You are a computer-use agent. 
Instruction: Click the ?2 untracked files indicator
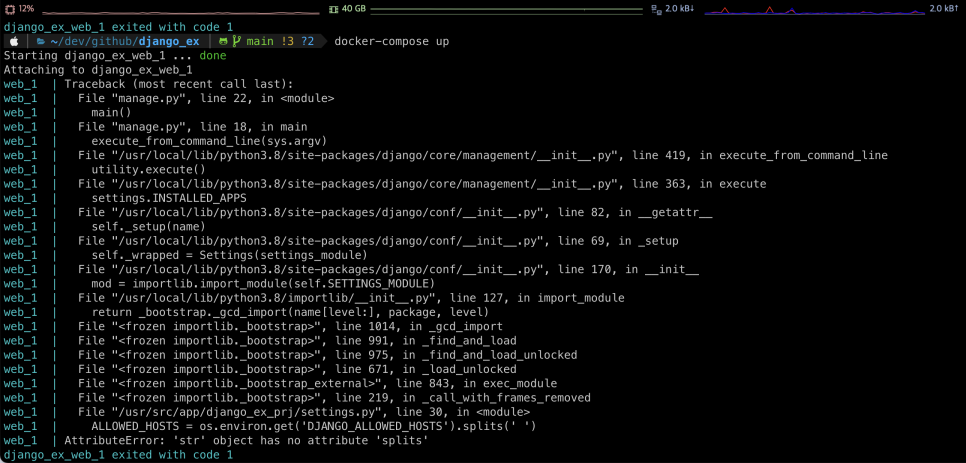pyautogui.click(x=307, y=41)
